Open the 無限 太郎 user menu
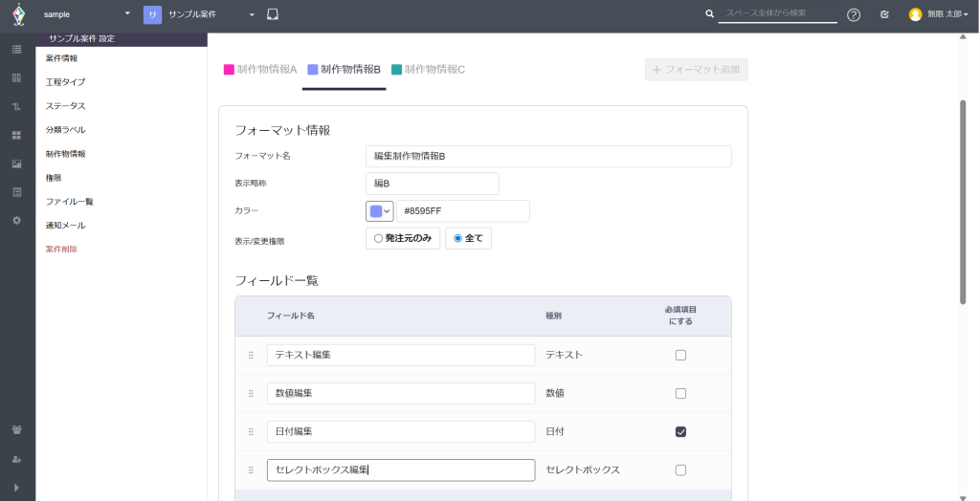980x501 pixels. [x=939, y=14]
